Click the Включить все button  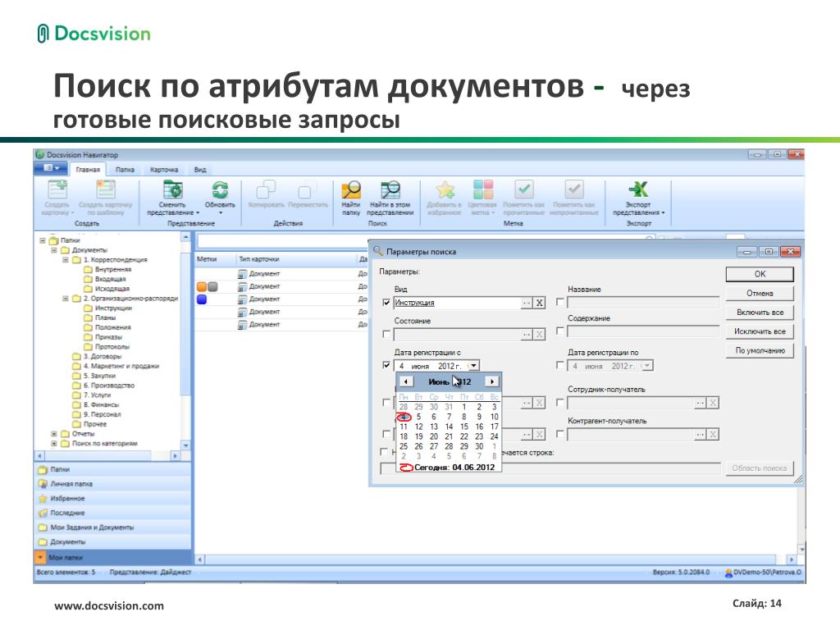coord(760,313)
